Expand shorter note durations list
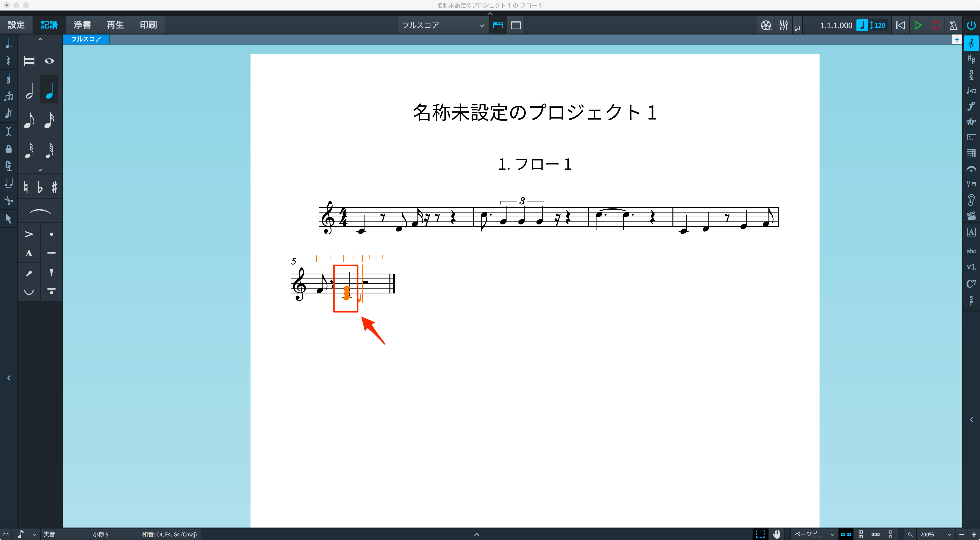The image size is (980, 540). [x=40, y=170]
